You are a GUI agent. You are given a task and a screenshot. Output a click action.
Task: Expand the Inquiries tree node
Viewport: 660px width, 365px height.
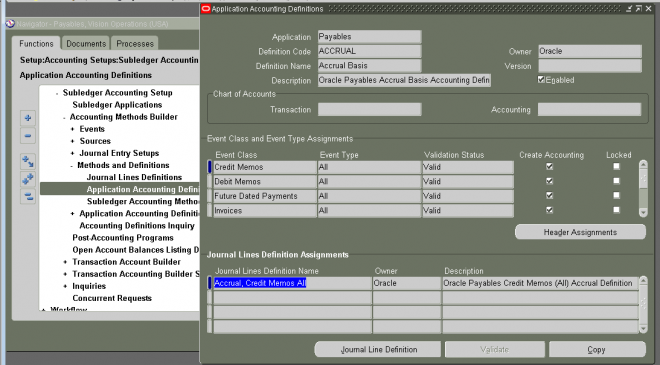[x=65, y=286]
